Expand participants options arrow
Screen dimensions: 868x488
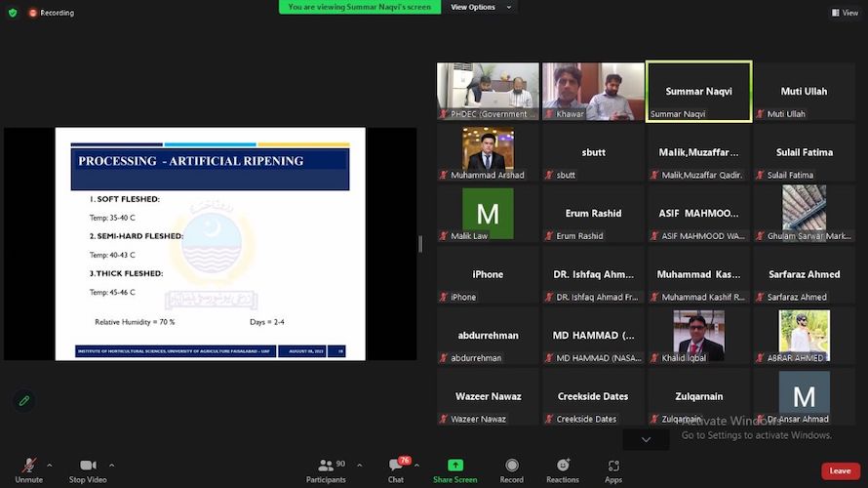click(x=354, y=465)
